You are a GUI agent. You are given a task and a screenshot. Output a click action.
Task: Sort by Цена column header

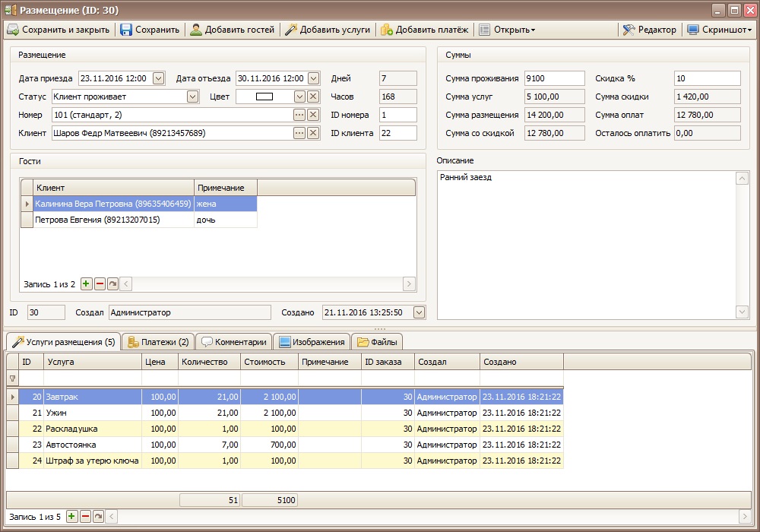click(x=160, y=362)
